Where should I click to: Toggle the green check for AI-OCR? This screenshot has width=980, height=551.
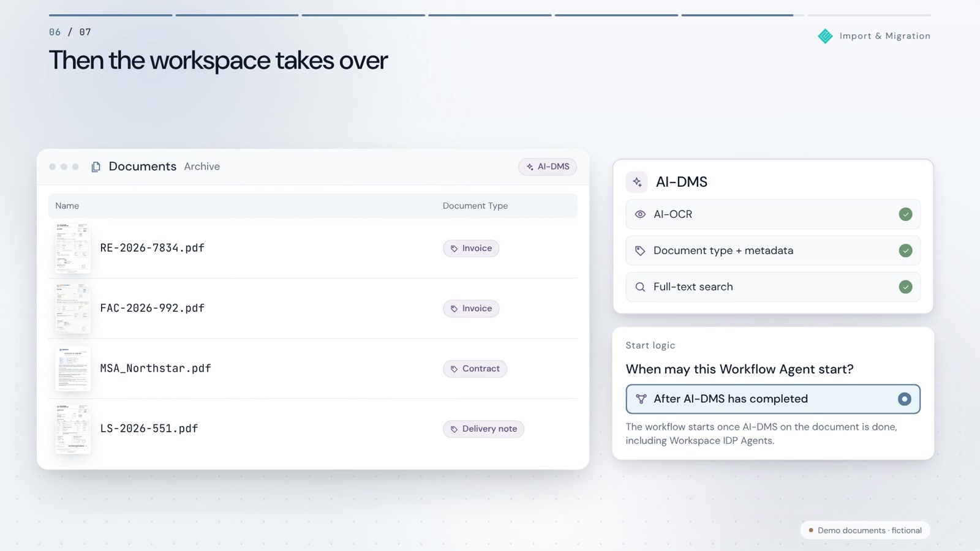pyautogui.click(x=905, y=214)
